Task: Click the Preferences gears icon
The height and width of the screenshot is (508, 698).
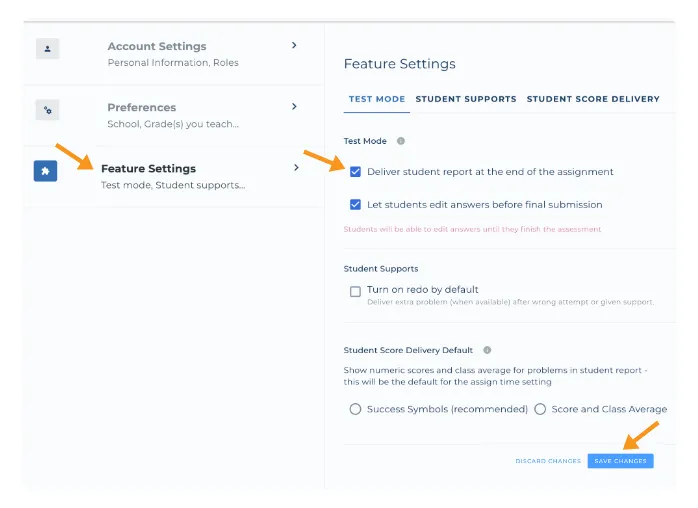Action: pos(47,110)
